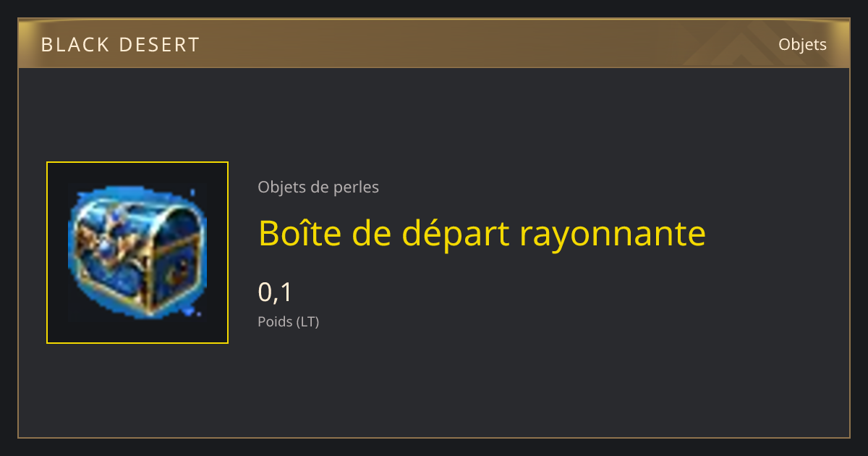This screenshot has width=868, height=456.
Task: Click the Poids (LT) label
Action: (x=288, y=321)
